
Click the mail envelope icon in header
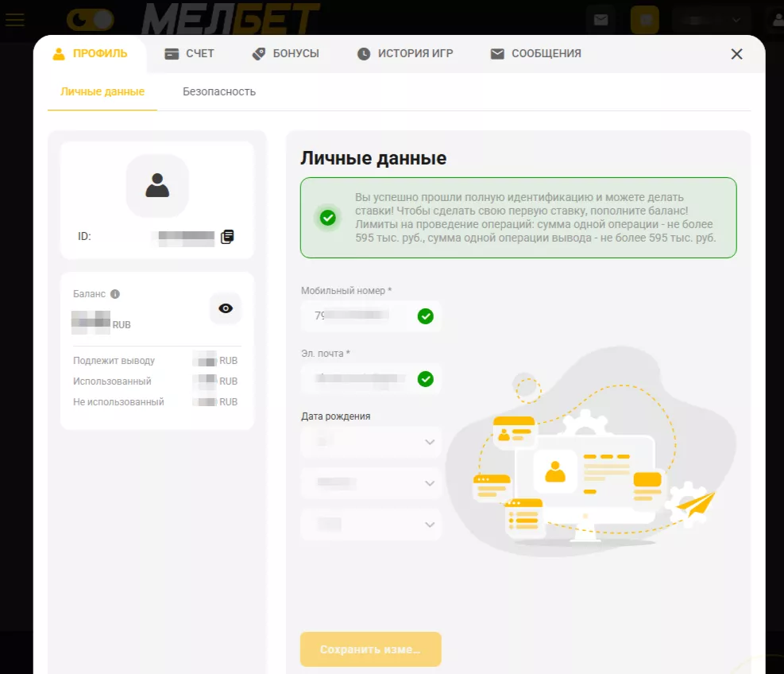(601, 20)
